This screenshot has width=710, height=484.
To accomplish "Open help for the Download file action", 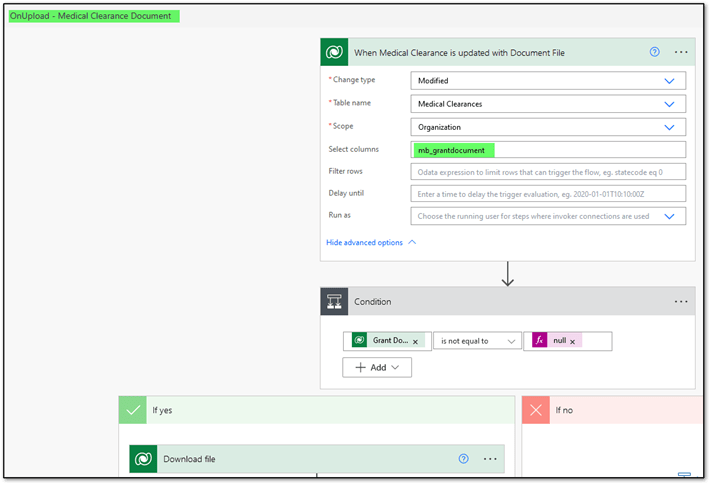I will 463,459.
